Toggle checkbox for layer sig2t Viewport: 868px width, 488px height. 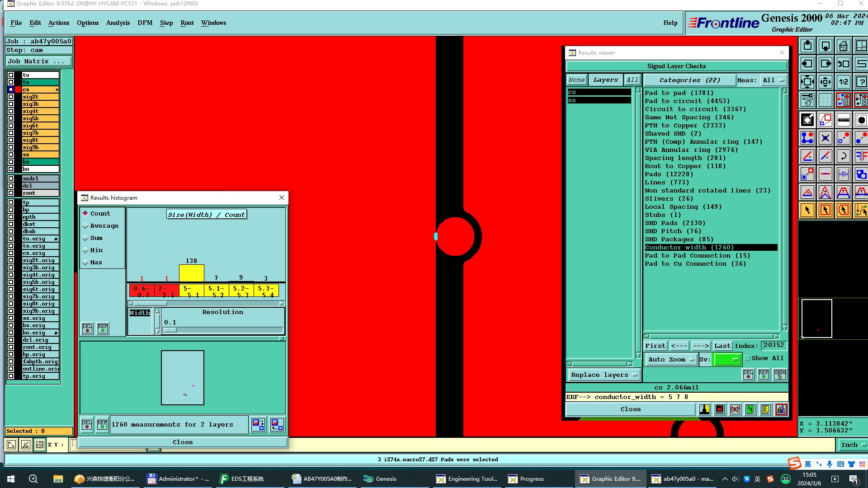pyautogui.click(x=11, y=97)
